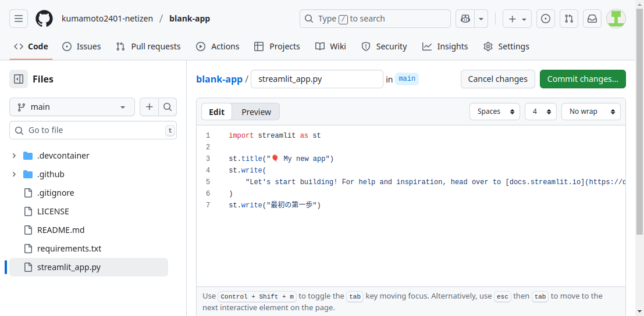The height and width of the screenshot is (316, 644).
Task: Go to the Actions tab
Action: [x=218, y=46]
